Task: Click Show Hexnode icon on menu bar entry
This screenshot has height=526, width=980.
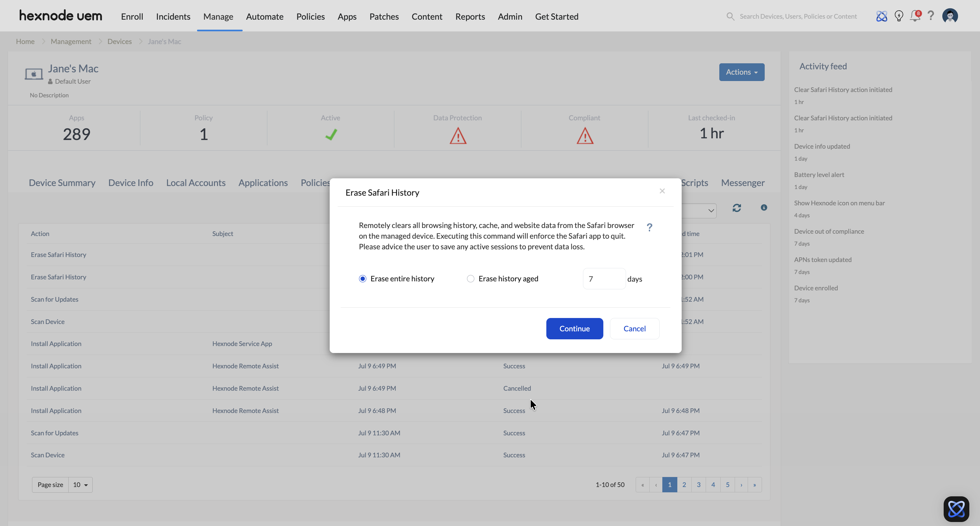Action: point(839,203)
